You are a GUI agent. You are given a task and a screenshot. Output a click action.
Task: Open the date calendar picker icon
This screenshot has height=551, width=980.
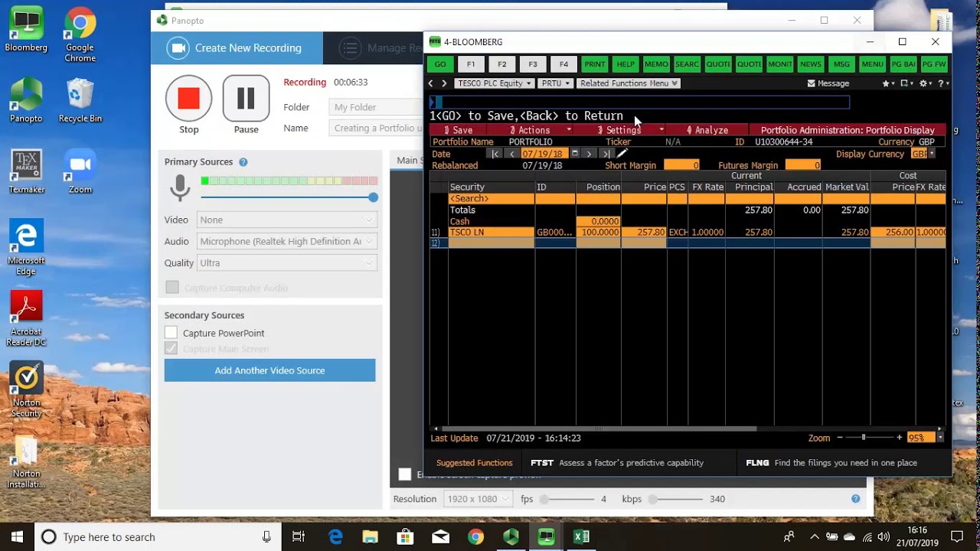pos(574,153)
